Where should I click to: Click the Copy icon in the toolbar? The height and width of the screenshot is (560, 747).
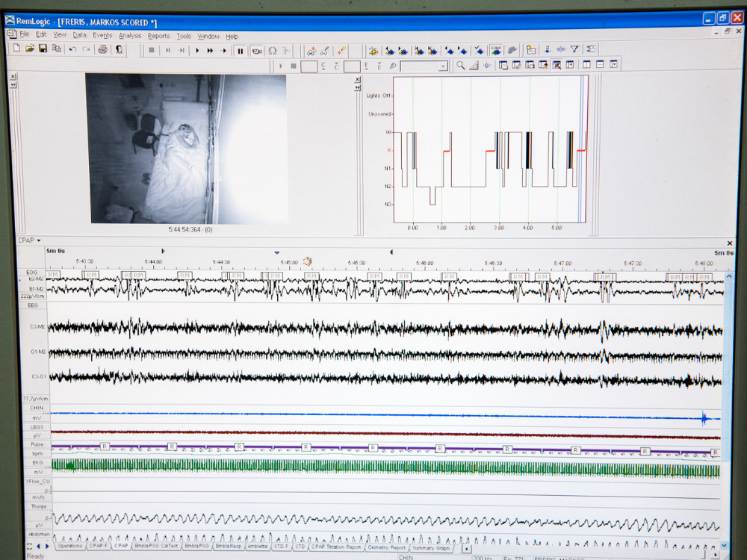pos(56,49)
